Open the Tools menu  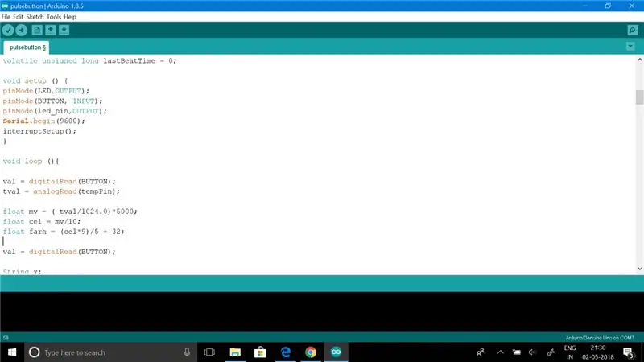tap(53, 17)
